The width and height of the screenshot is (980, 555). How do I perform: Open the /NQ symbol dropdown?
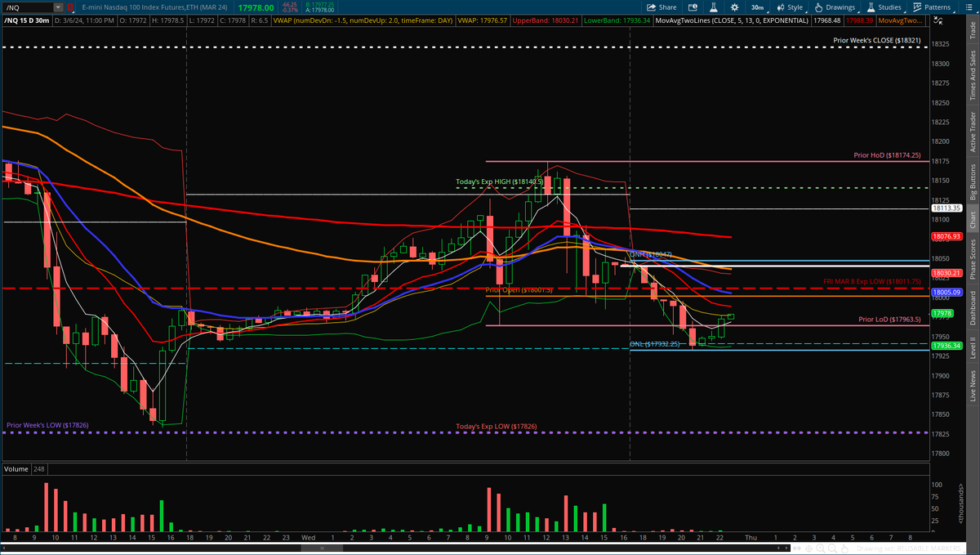point(58,7)
